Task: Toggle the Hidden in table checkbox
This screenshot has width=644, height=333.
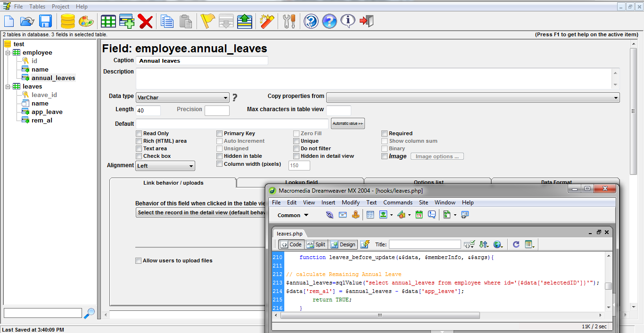Action: click(220, 156)
